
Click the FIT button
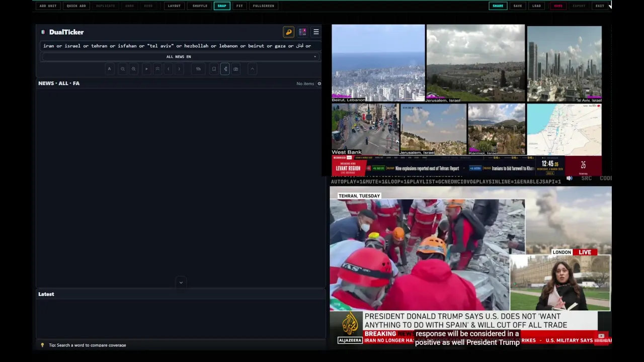click(239, 6)
